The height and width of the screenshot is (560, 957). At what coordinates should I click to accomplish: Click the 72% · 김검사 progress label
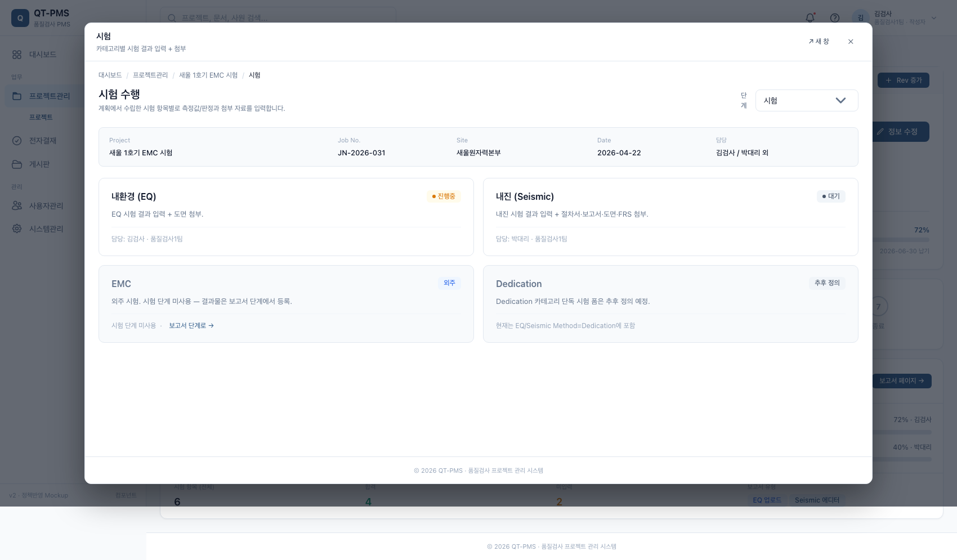pos(913,420)
